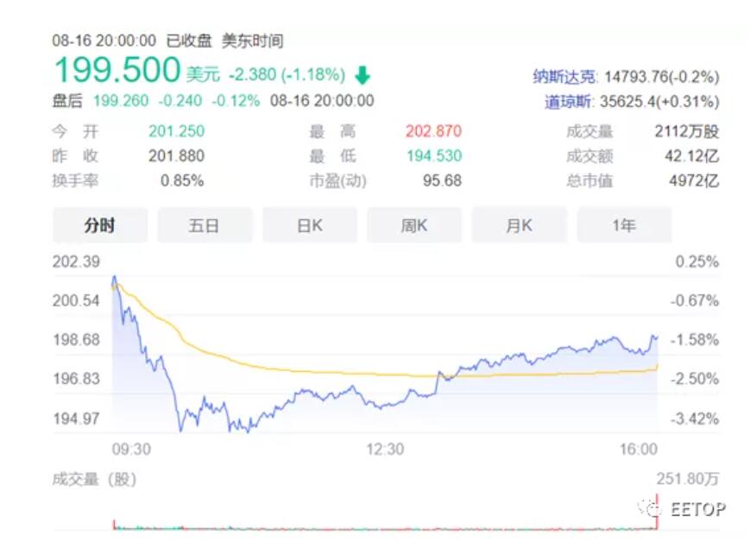Viewport: 756px width, 547px height.
Task: Click the 194.530 daily low value
Action: 434,155
